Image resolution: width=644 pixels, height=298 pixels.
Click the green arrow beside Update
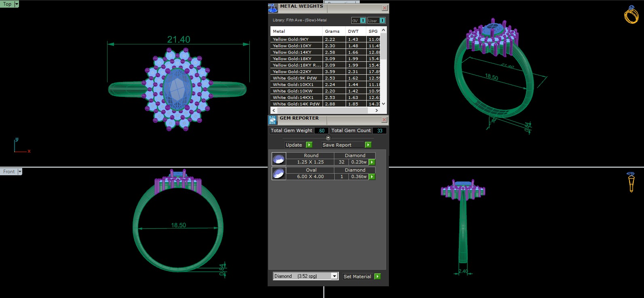tap(309, 145)
